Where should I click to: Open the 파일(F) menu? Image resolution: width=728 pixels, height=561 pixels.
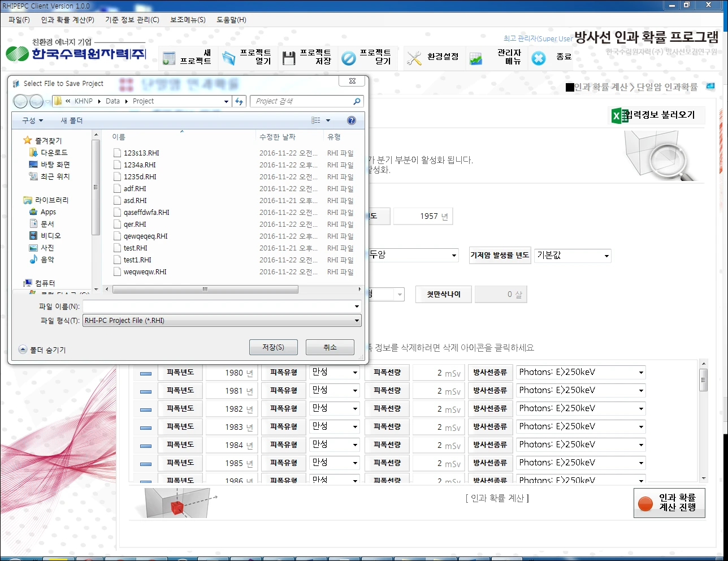19,20
